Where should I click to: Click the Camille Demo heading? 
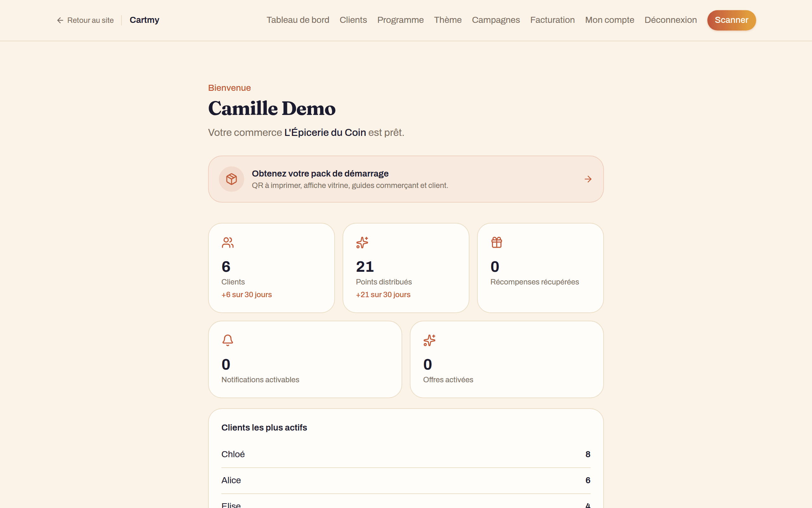(x=272, y=109)
